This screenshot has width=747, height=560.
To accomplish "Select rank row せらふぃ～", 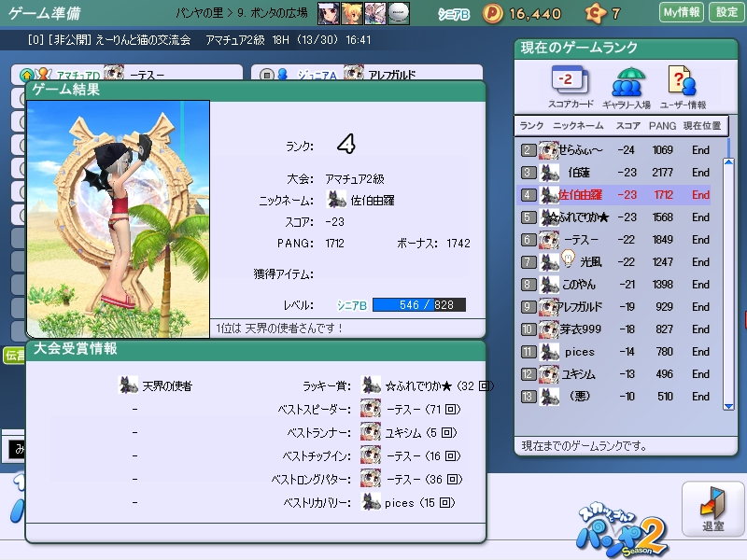I will click(613, 150).
